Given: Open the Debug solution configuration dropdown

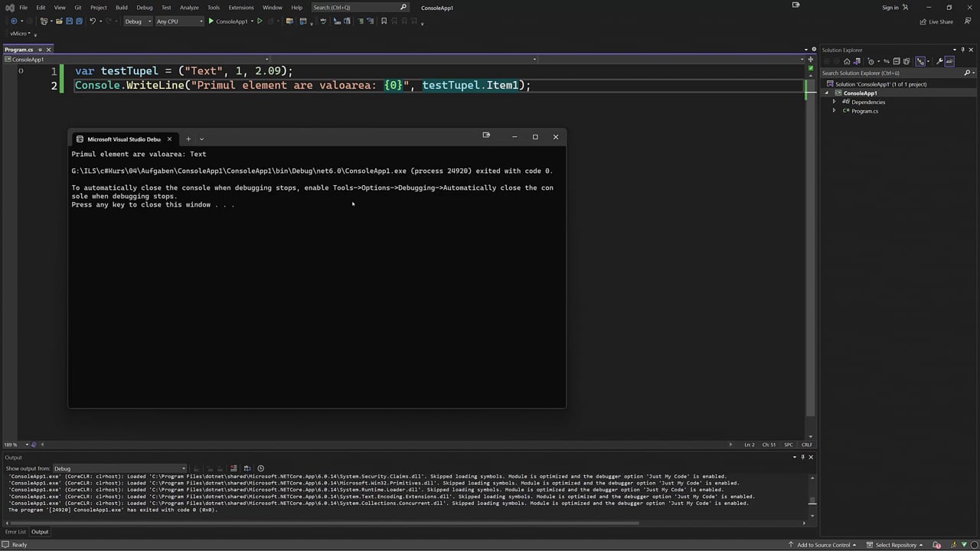Looking at the screenshot, I should pos(137,21).
